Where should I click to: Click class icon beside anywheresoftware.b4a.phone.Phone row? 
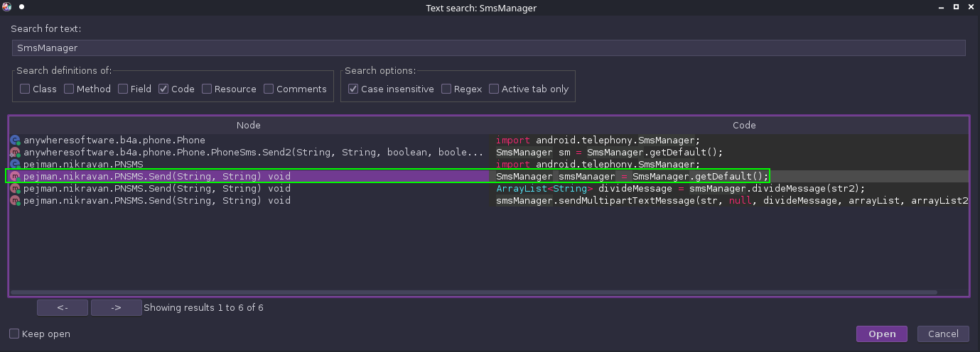[16, 141]
